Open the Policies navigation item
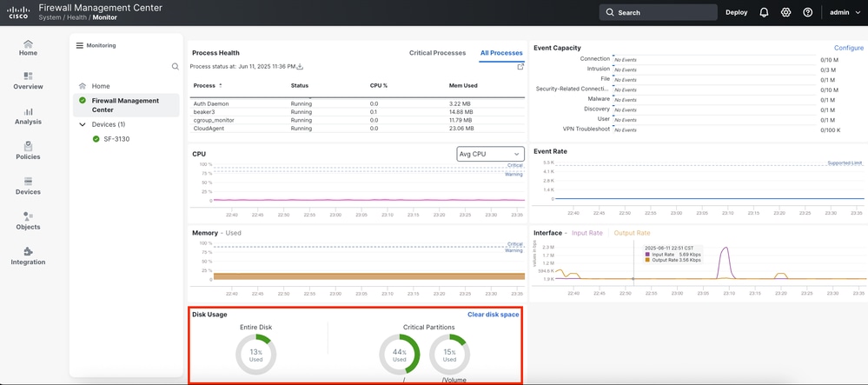This screenshot has height=385, width=868. [28, 150]
